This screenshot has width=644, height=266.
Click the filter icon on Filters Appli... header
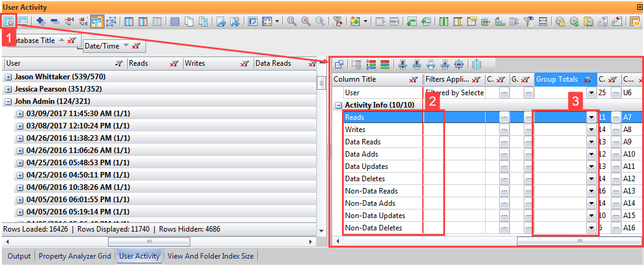pos(476,80)
